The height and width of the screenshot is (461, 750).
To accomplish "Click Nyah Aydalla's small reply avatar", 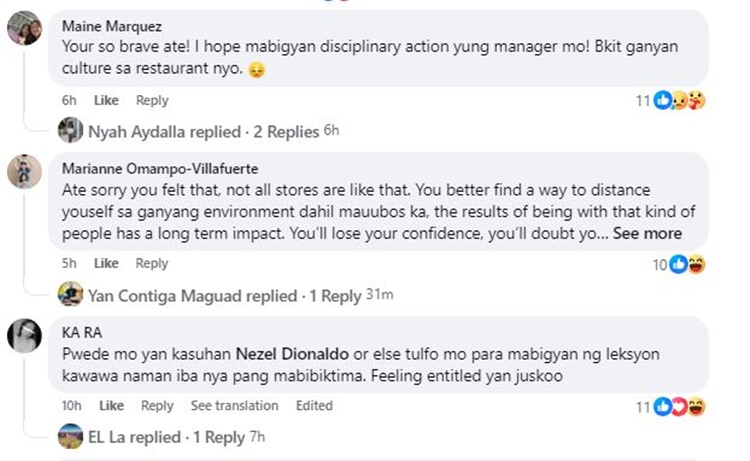I will 70,131.
